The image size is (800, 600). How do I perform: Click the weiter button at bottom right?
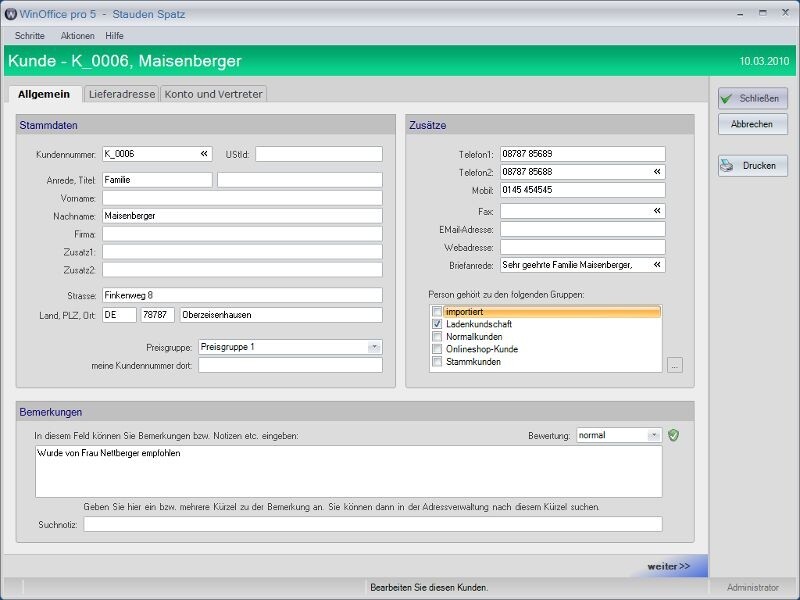(x=668, y=565)
